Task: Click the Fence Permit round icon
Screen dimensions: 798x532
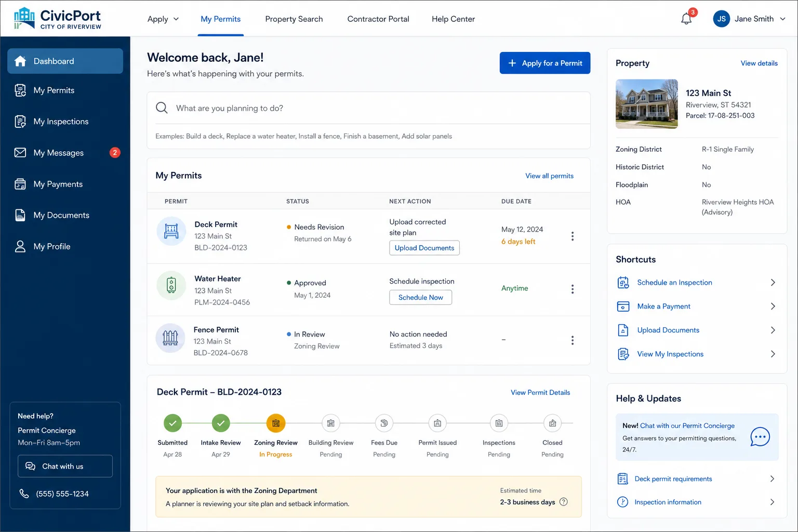Action: pyautogui.click(x=170, y=338)
